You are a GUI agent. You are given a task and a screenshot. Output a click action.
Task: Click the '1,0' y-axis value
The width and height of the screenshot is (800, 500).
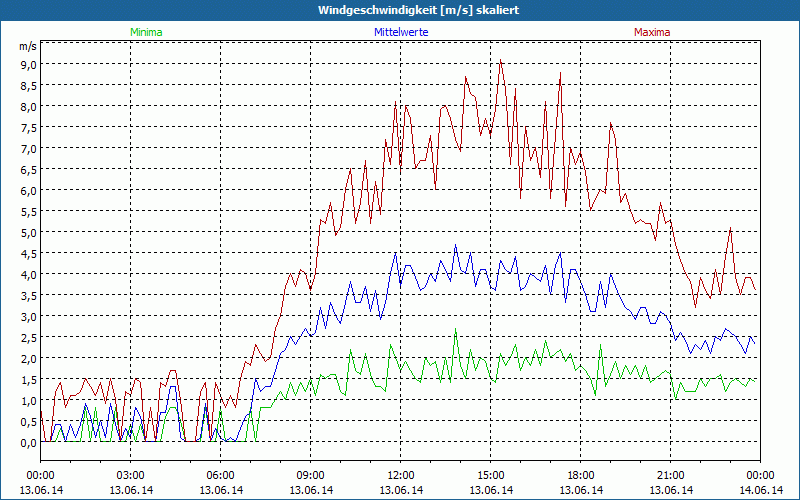(29, 401)
